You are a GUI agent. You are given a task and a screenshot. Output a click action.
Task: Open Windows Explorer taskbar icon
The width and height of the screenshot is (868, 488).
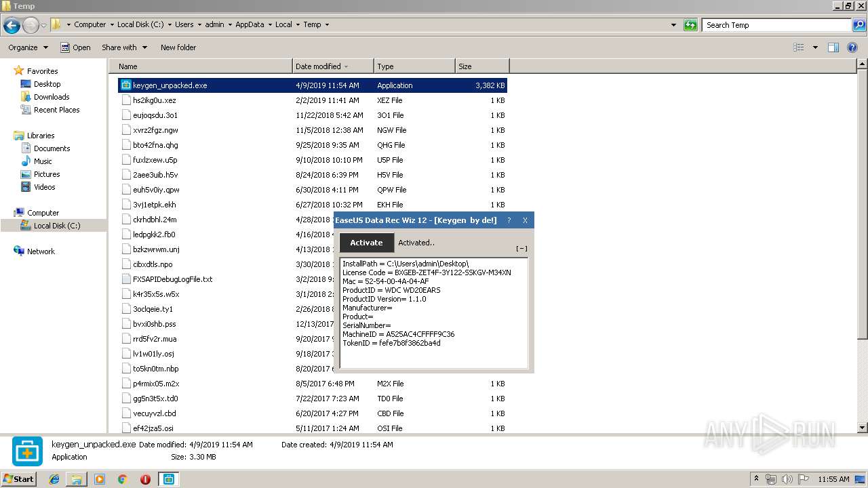77,479
